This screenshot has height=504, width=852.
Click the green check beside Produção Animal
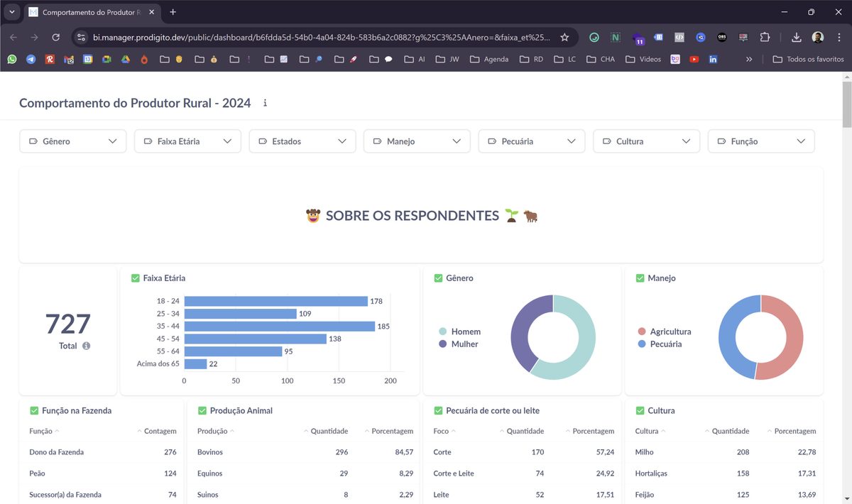click(x=202, y=410)
